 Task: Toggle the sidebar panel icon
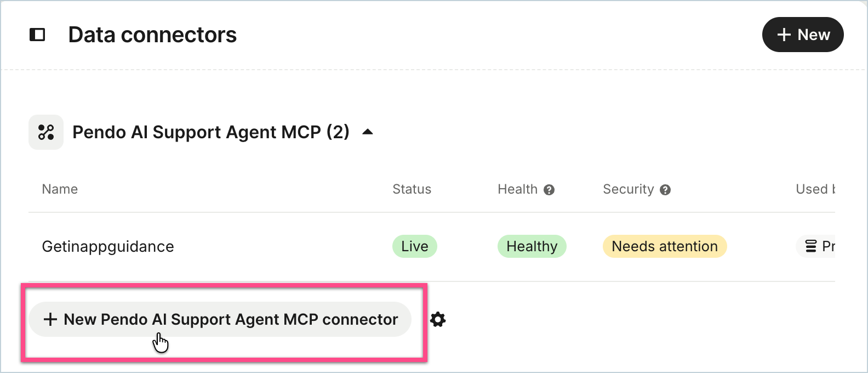[x=37, y=35]
